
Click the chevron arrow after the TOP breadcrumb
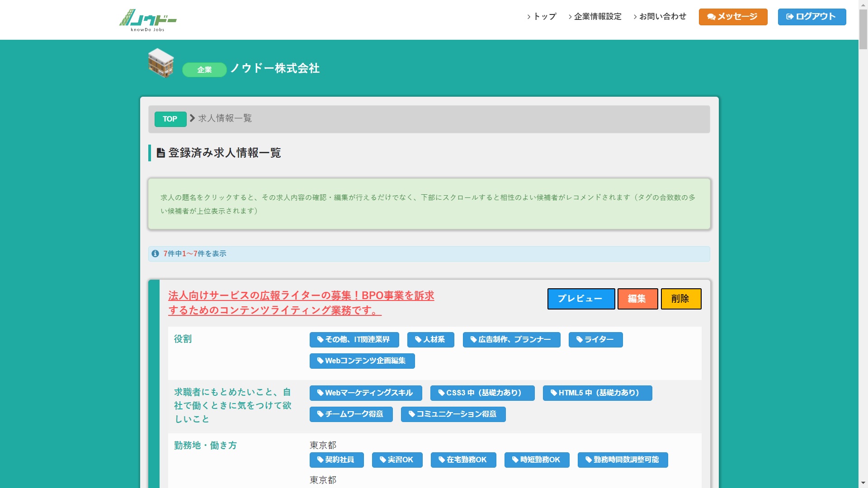point(192,118)
